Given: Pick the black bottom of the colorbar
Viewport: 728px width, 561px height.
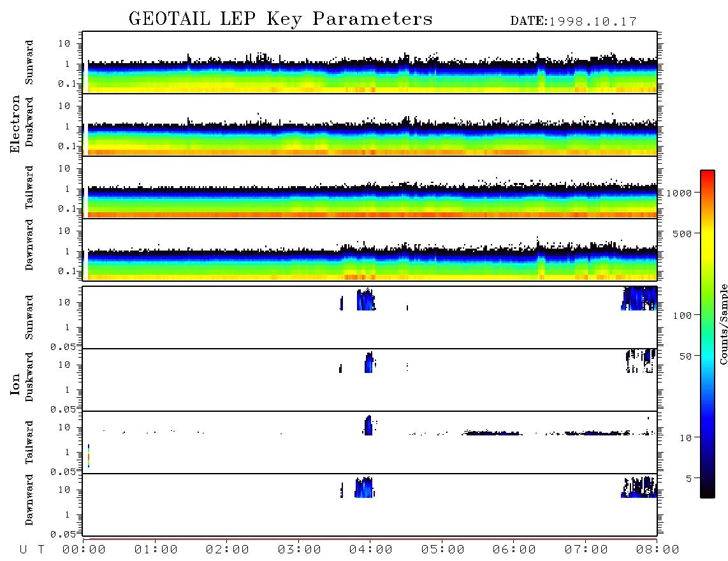Looking at the screenshot, I should [x=707, y=490].
